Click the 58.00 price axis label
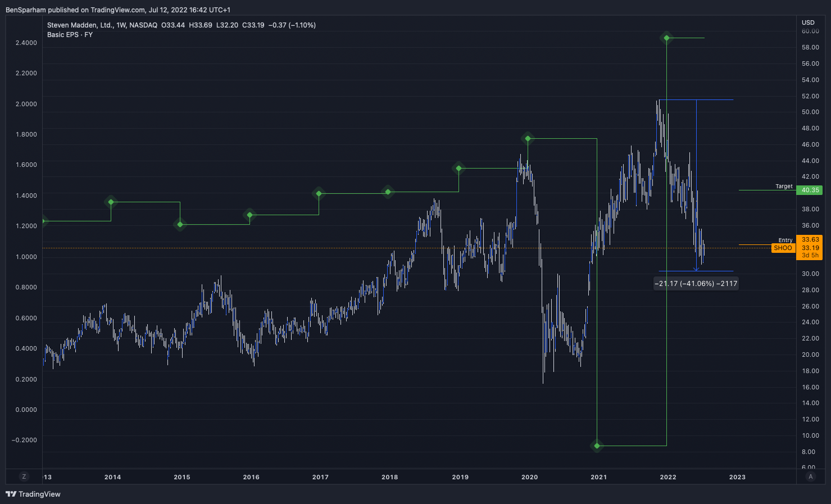 (x=810, y=47)
